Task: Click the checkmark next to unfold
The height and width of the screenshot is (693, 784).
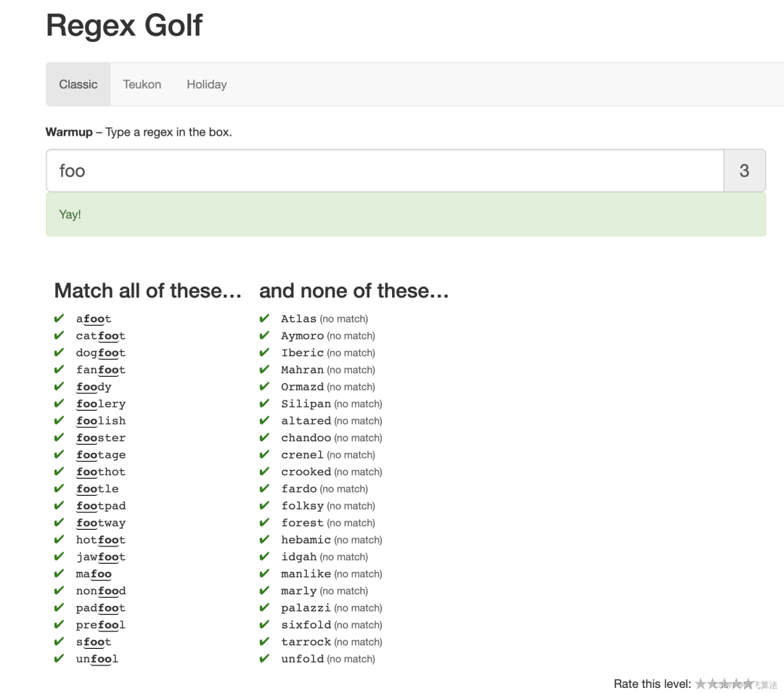Action: click(x=264, y=659)
